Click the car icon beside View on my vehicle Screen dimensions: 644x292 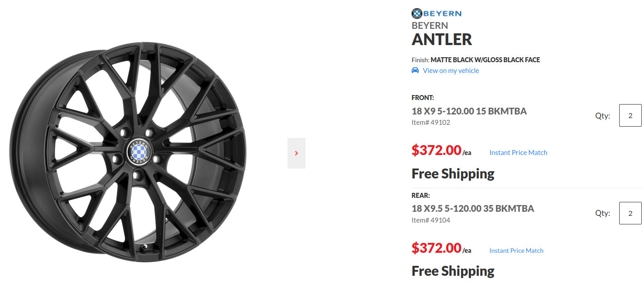point(415,70)
